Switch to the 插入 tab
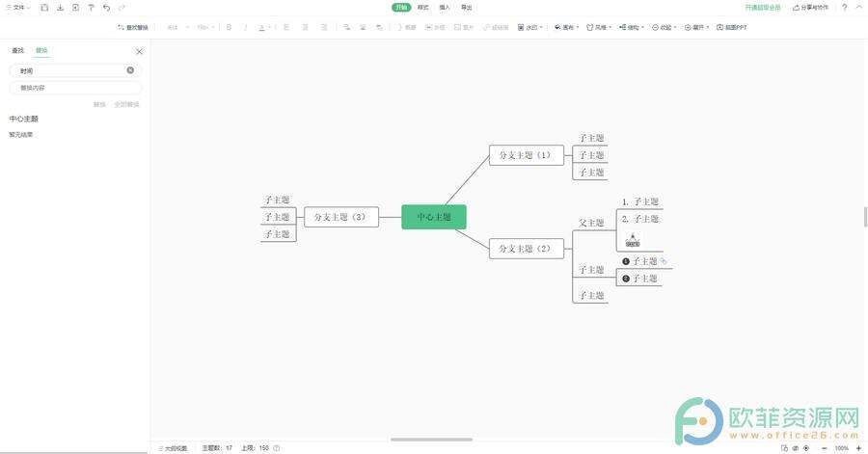This screenshot has height=454, width=868. click(x=445, y=7)
